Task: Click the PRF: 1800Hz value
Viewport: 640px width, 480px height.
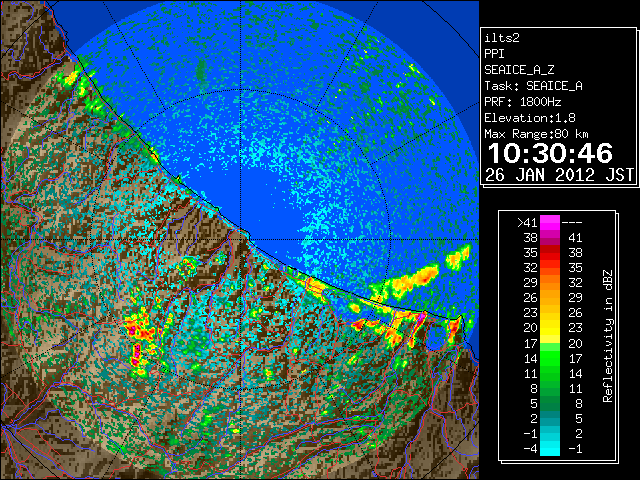Action: [x=523, y=102]
